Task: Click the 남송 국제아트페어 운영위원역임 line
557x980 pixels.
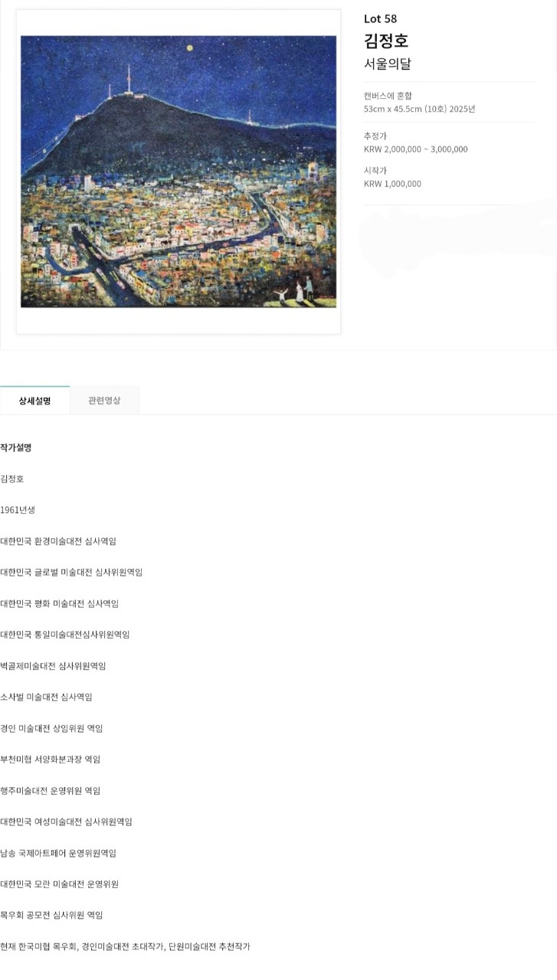Action: tap(58, 853)
